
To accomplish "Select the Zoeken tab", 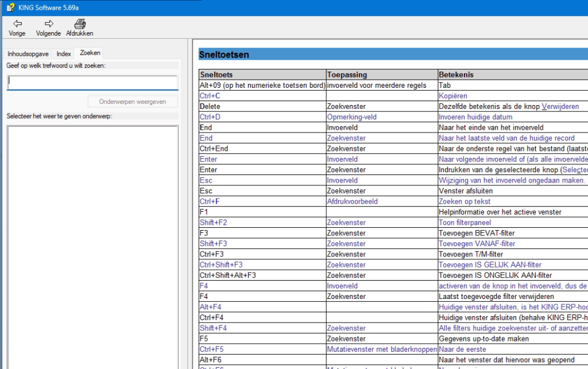I will (x=89, y=53).
